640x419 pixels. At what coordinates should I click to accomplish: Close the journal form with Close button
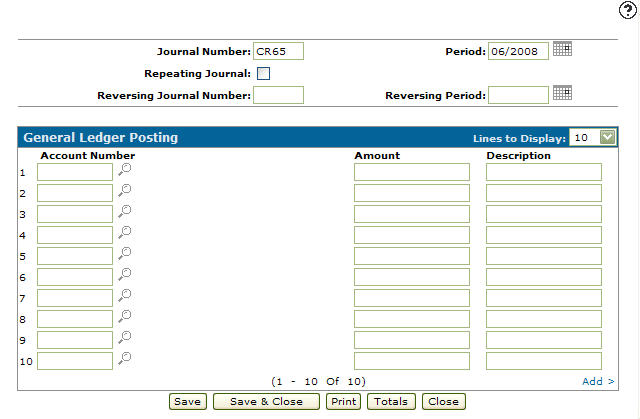tap(444, 401)
